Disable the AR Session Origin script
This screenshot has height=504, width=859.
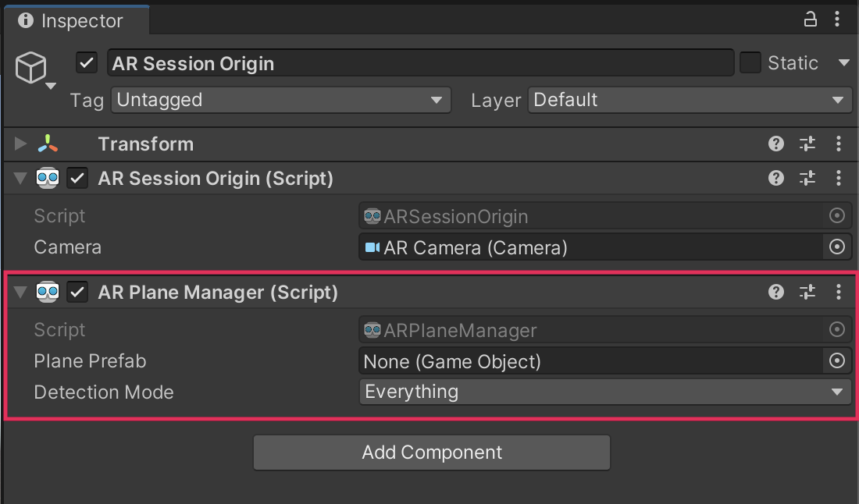coord(77,178)
